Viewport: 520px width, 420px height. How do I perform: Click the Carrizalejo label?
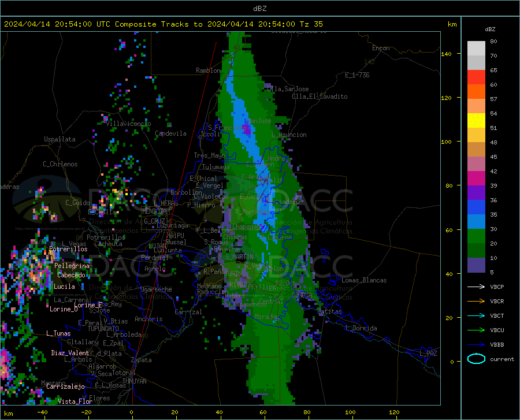pos(65,386)
